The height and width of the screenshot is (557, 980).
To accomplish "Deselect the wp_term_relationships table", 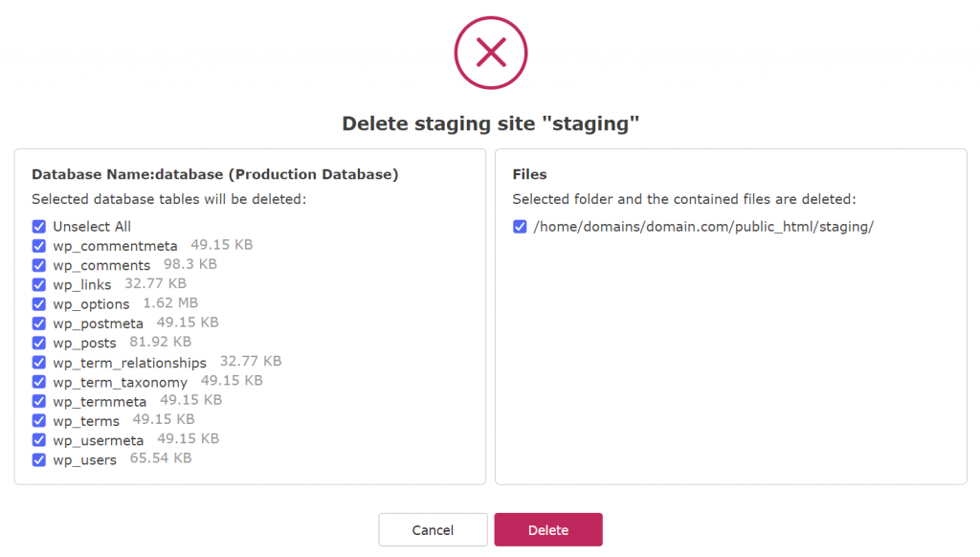I will coord(38,362).
